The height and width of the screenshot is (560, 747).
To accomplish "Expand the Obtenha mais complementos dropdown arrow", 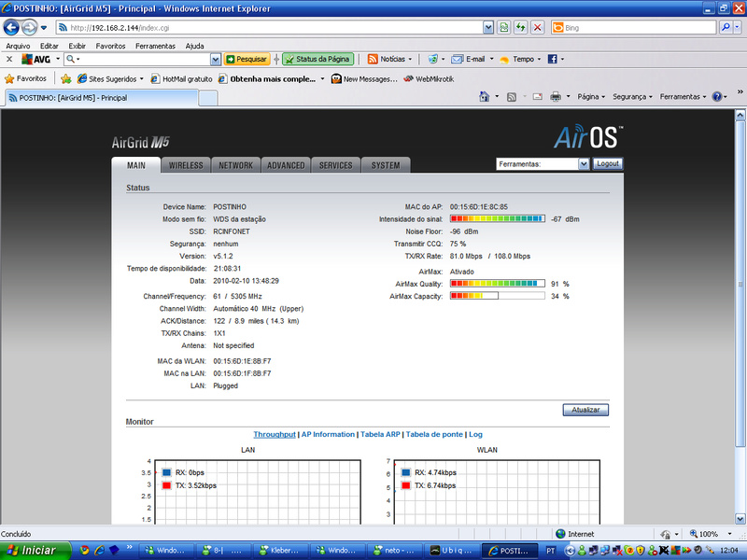I will 322,78.
